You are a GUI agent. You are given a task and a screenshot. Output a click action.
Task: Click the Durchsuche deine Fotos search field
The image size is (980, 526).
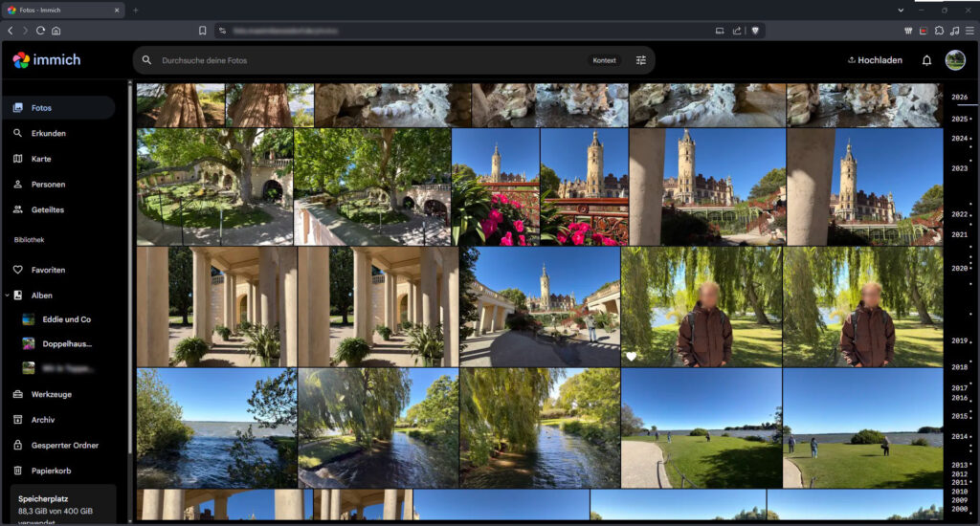click(364, 60)
